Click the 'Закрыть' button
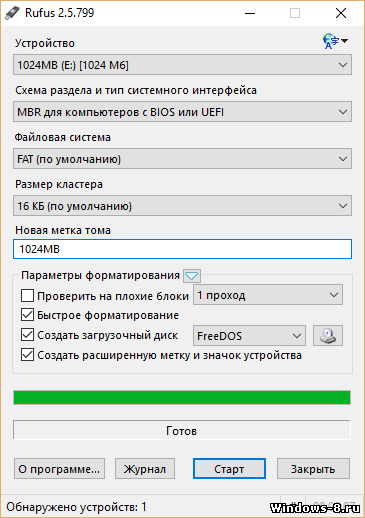The image size is (365, 518). (313, 469)
